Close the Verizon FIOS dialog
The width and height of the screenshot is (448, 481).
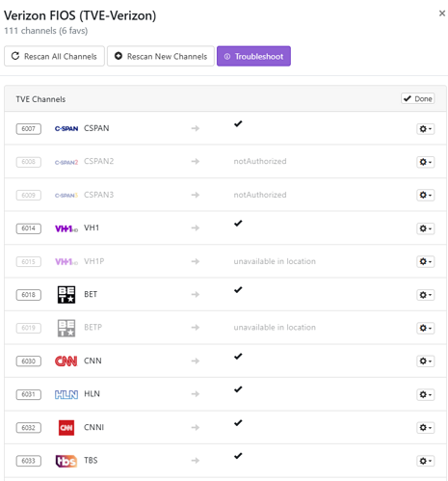442,13
